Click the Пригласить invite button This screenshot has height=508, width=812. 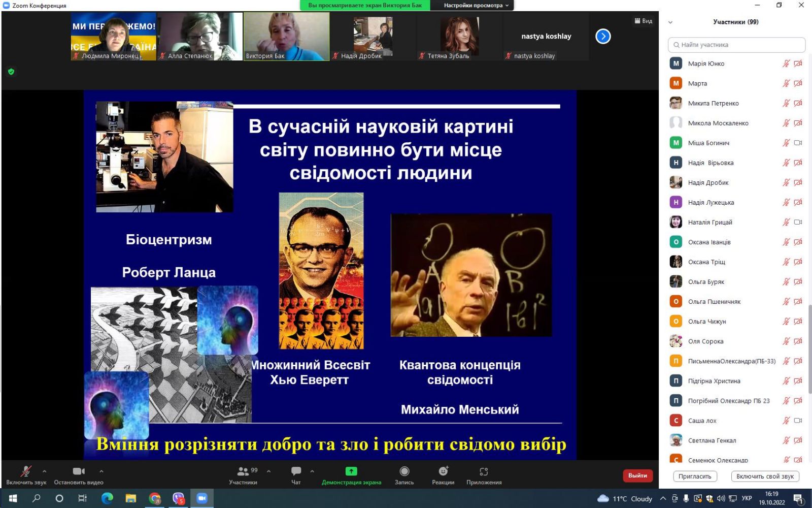coord(695,477)
